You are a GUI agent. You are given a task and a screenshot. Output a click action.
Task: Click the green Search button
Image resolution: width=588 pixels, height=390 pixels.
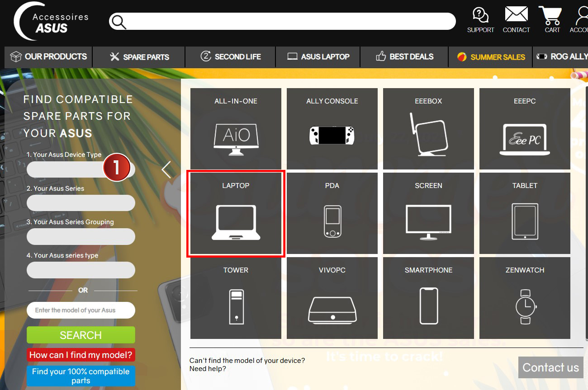pyautogui.click(x=81, y=335)
